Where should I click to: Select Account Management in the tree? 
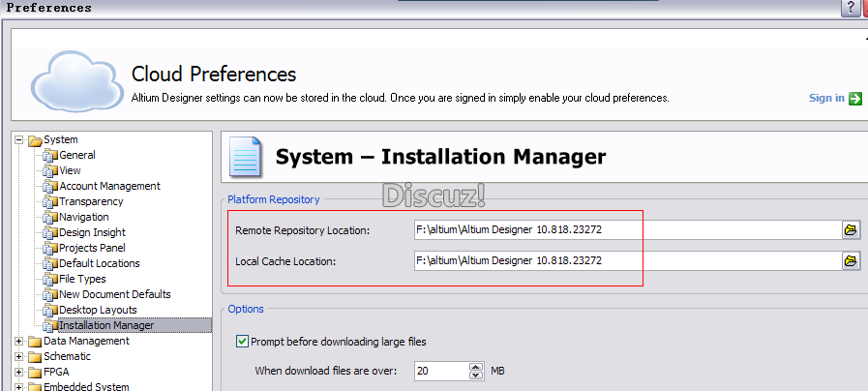(x=109, y=186)
